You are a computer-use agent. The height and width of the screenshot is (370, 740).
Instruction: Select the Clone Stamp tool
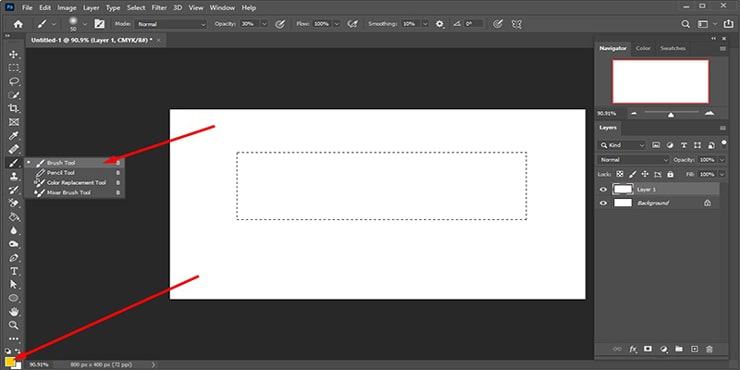click(x=14, y=177)
